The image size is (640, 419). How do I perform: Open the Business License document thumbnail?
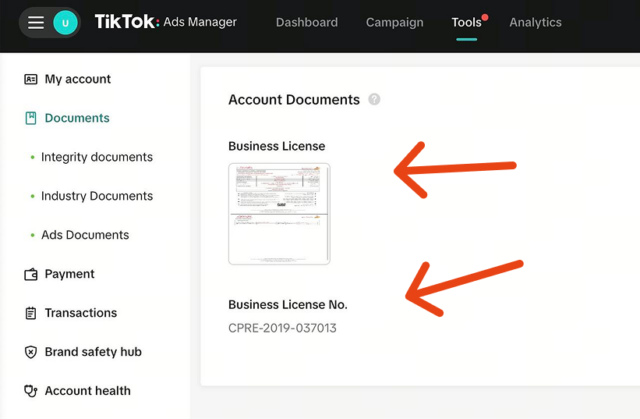(279, 214)
